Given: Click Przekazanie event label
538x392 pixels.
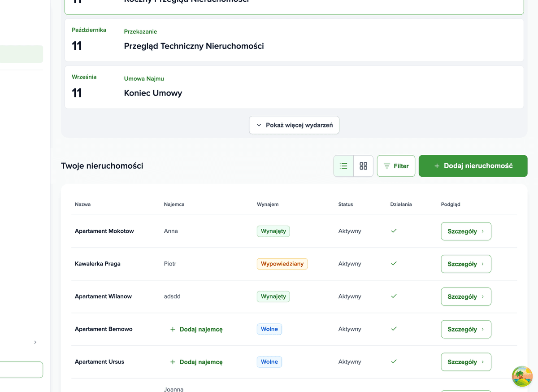Looking at the screenshot, I should point(141,32).
